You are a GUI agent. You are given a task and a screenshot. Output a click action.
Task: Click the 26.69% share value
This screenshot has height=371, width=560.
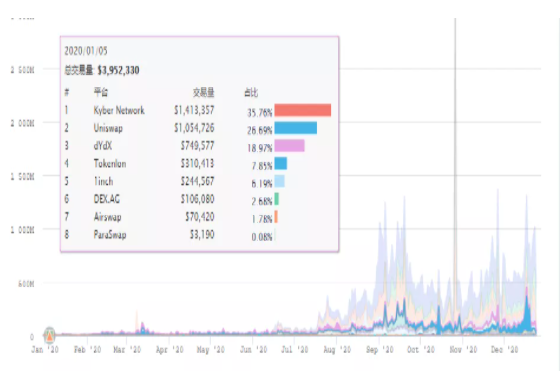(260, 131)
